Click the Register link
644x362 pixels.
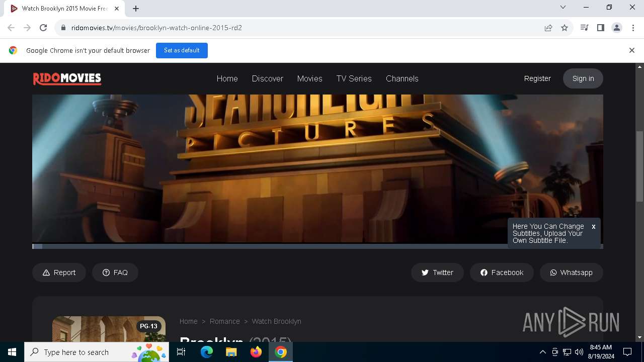click(x=537, y=78)
